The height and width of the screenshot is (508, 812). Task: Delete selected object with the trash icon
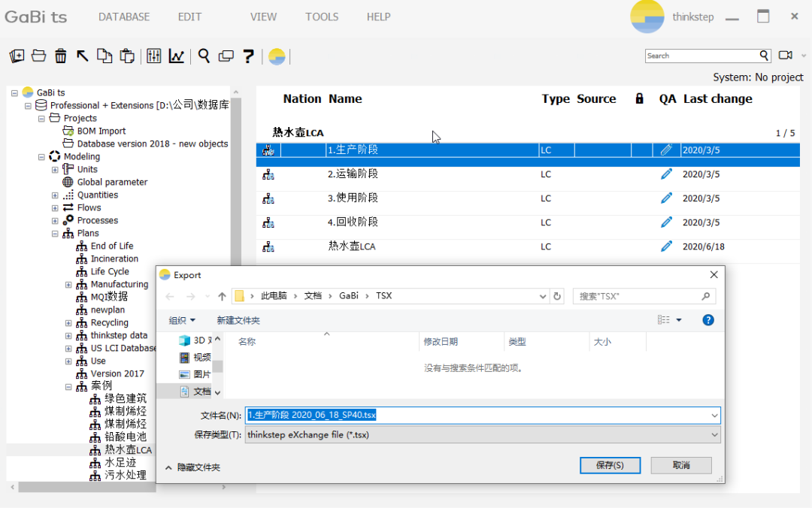point(61,56)
